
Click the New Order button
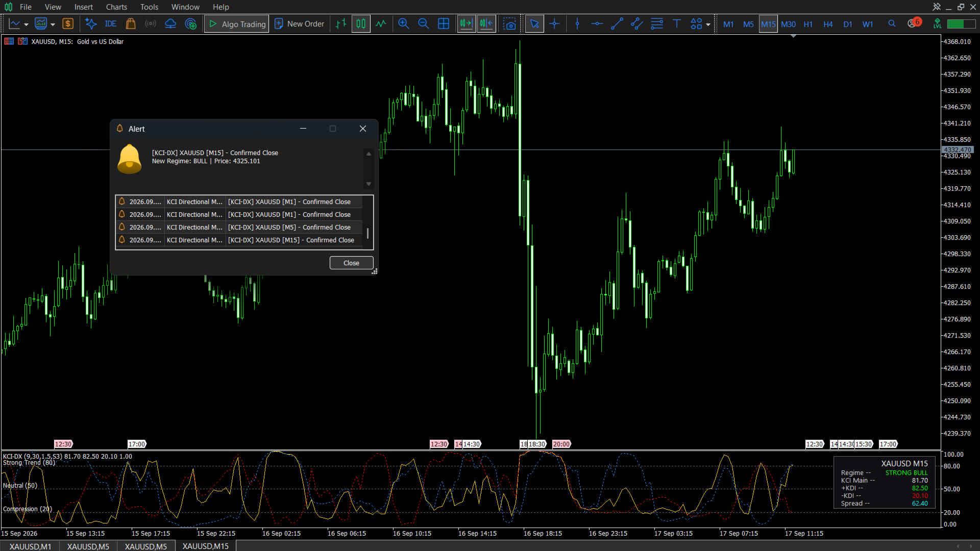point(299,24)
